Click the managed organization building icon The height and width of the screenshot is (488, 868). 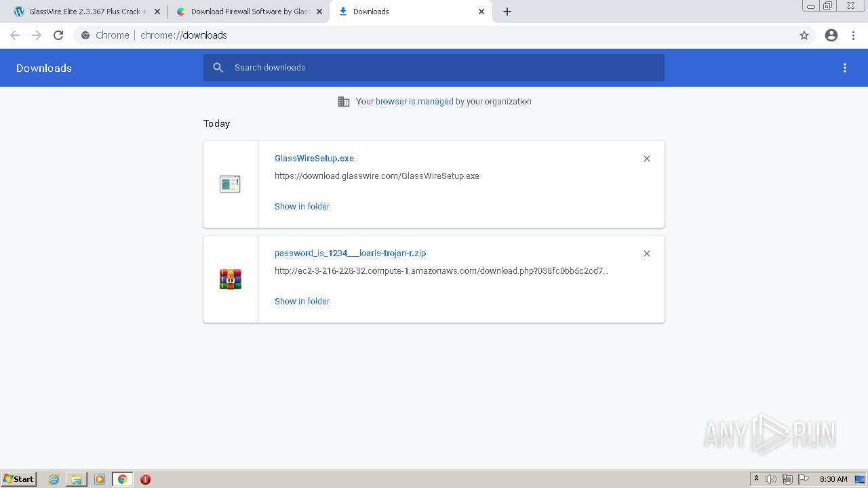(x=344, y=102)
